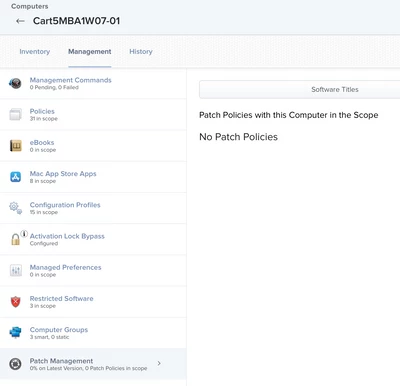Click the Policies window icon
The width and height of the screenshot is (400, 386).
point(15,114)
